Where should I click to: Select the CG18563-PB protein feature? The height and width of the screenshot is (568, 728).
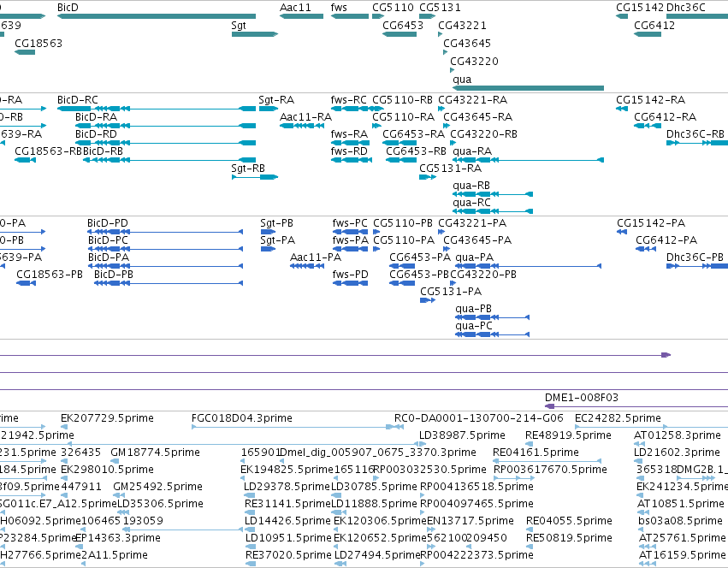point(26,283)
